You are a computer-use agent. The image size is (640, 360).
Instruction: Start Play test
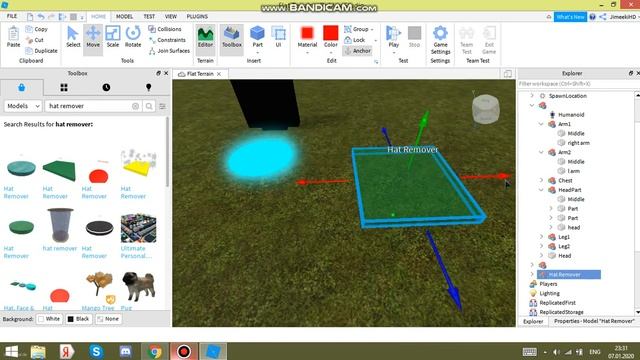tap(393, 37)
